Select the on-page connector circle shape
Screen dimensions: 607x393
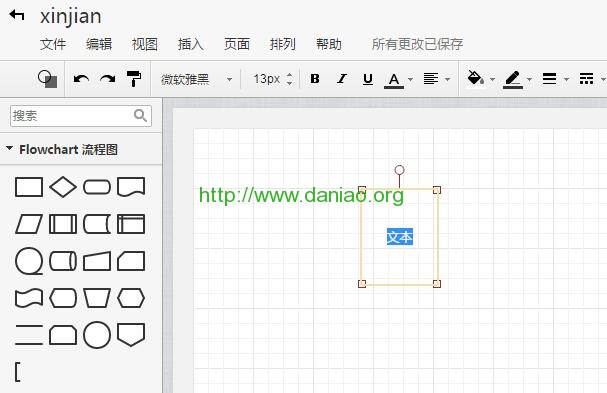click(x=97, y=335)
